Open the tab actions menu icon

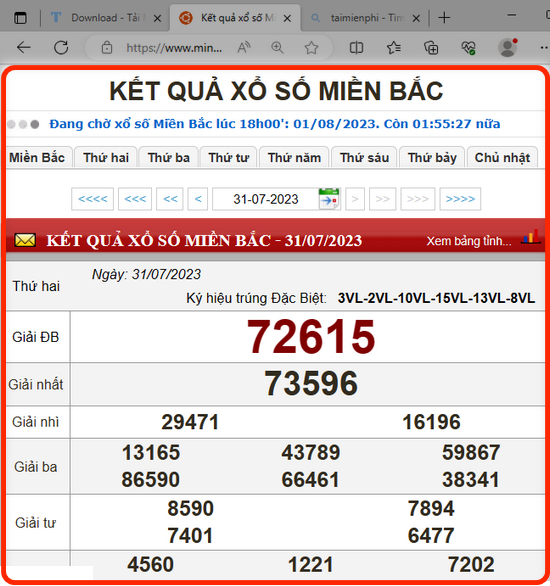[x=20, y=18]
